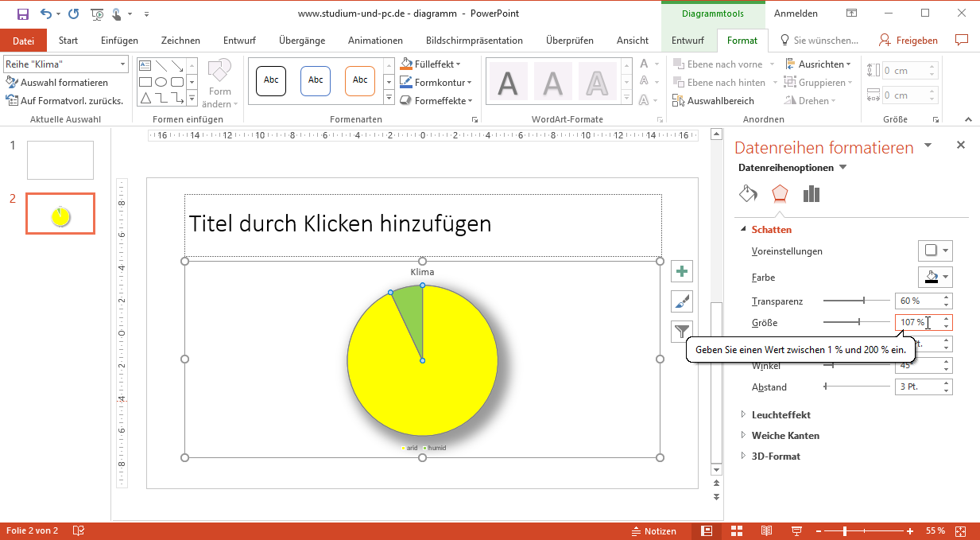Close the Datenreihen formatieren pane
This screenshot has width=980, height=540.
pos(960,145)
